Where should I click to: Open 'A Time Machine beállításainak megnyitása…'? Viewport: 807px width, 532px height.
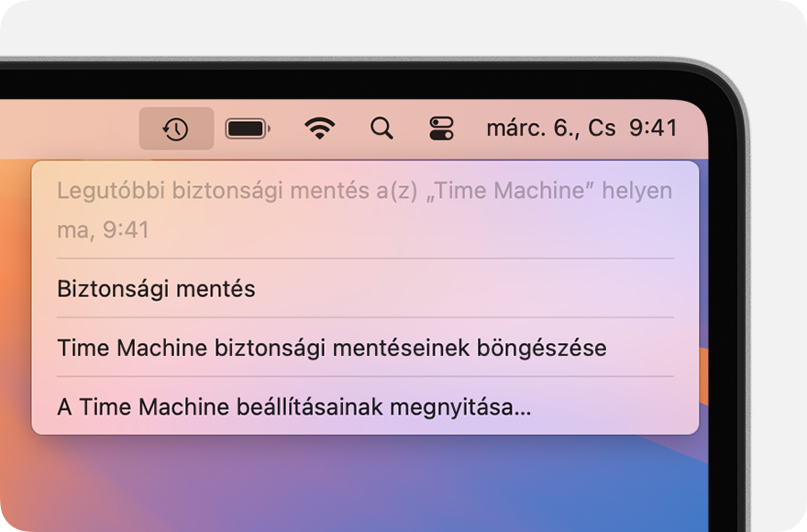pos(293,406)
